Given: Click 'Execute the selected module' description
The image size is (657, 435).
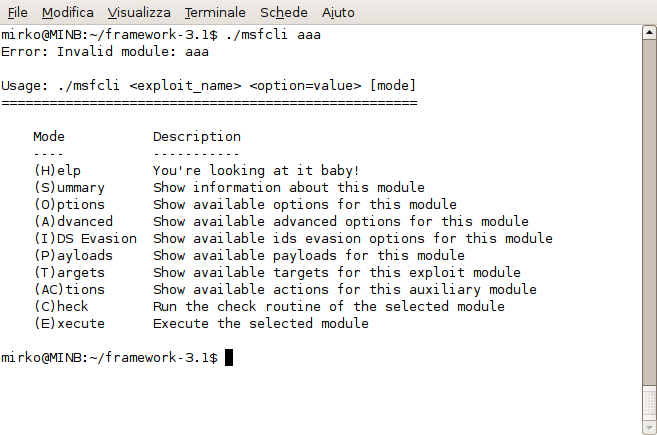Looking at the screenshot, I should tap(261, 323).
